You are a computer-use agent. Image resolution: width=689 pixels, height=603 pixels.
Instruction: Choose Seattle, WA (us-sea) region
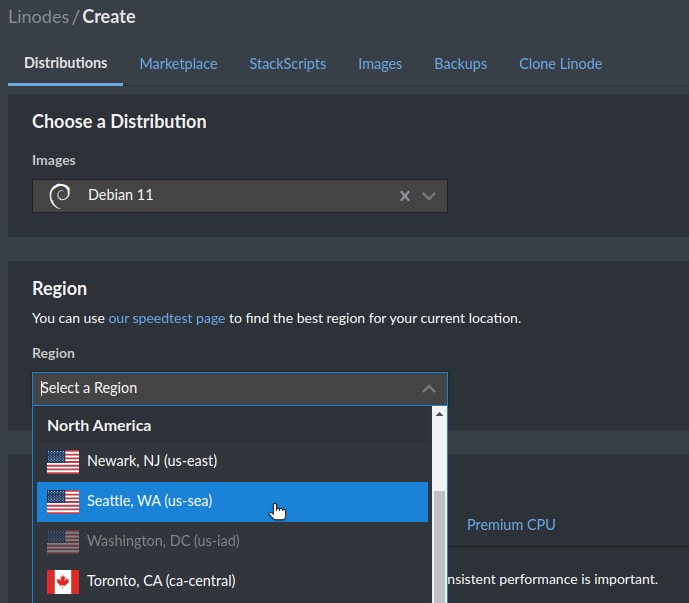(x=232, y=502)
